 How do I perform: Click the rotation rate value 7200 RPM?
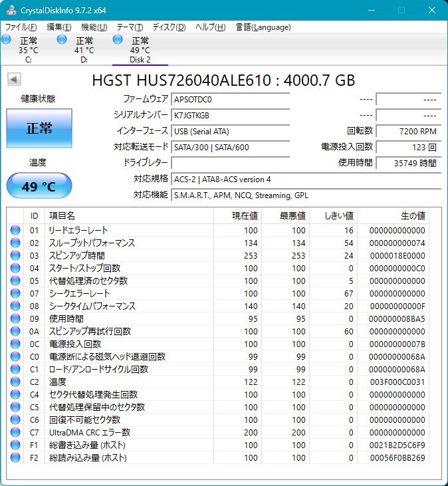(408, 132)
